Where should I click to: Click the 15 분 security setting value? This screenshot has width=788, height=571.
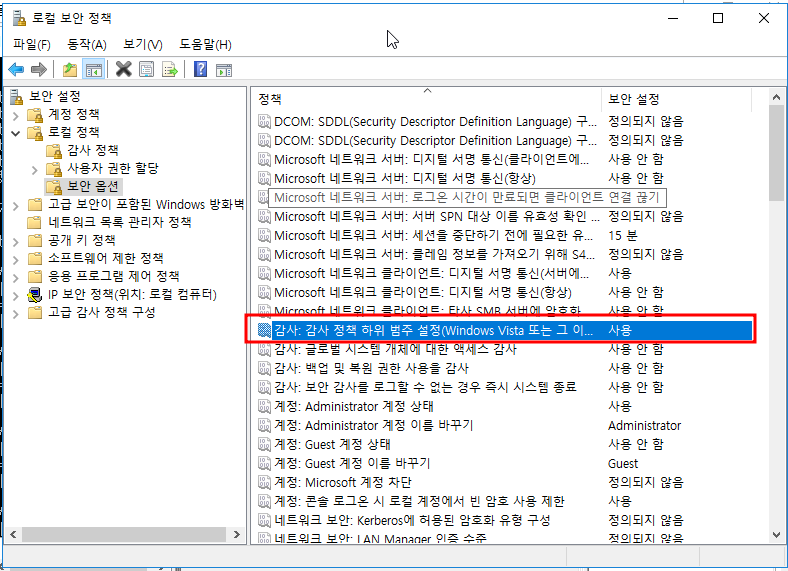(x=623, y=235)
